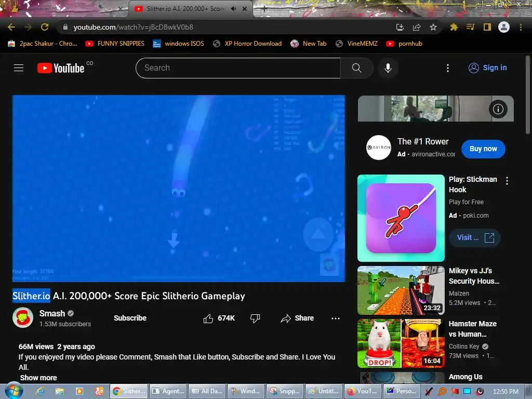Click the magnifying glass search button

pos(356,68)
